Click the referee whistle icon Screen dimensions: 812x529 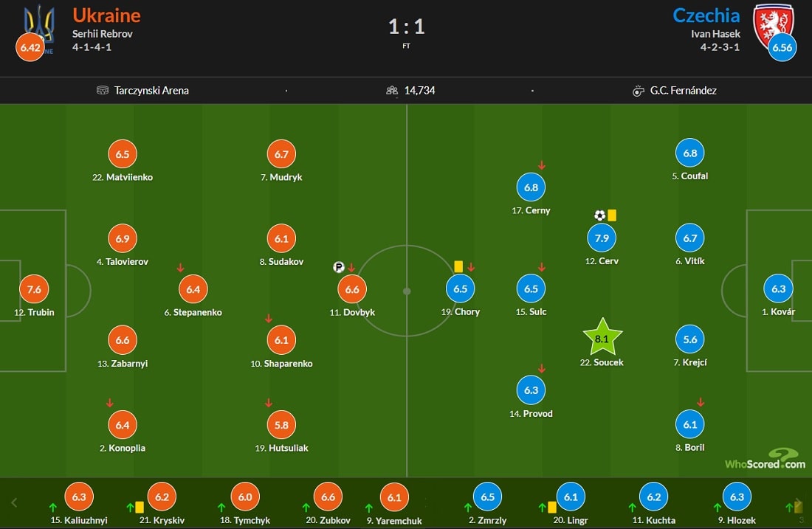click(x=638, y=91)
